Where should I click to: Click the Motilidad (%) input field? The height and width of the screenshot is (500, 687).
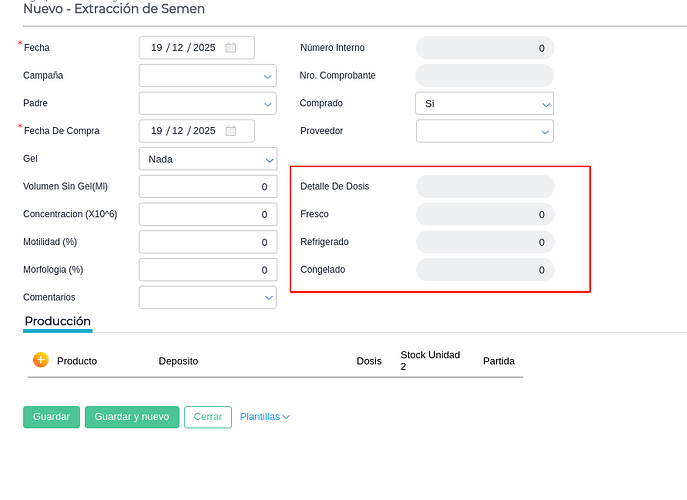207,242
